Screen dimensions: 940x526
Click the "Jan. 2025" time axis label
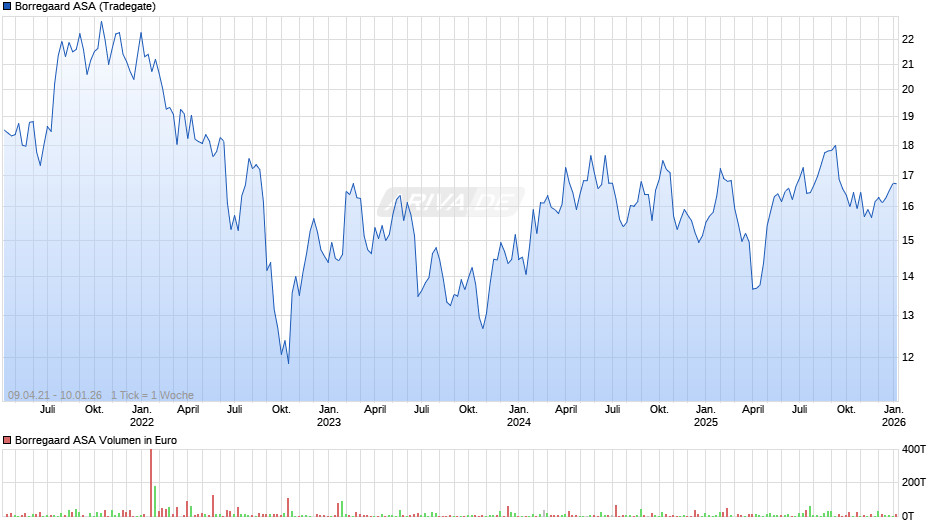point(706,416)
